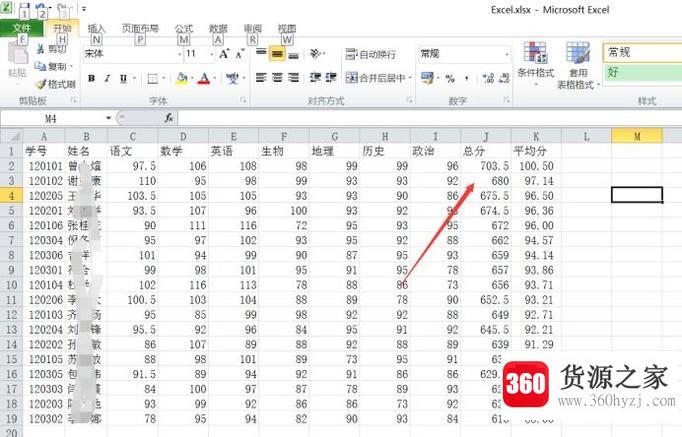Click the Cut scissors icon

coord(40,49)
